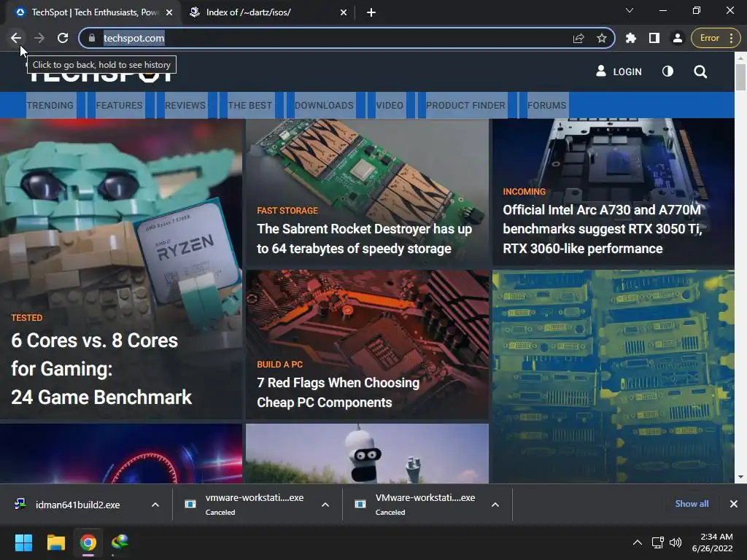Open the tab search chevron
The height and width of the screenshot is (560, 747).
pos(630,10)
